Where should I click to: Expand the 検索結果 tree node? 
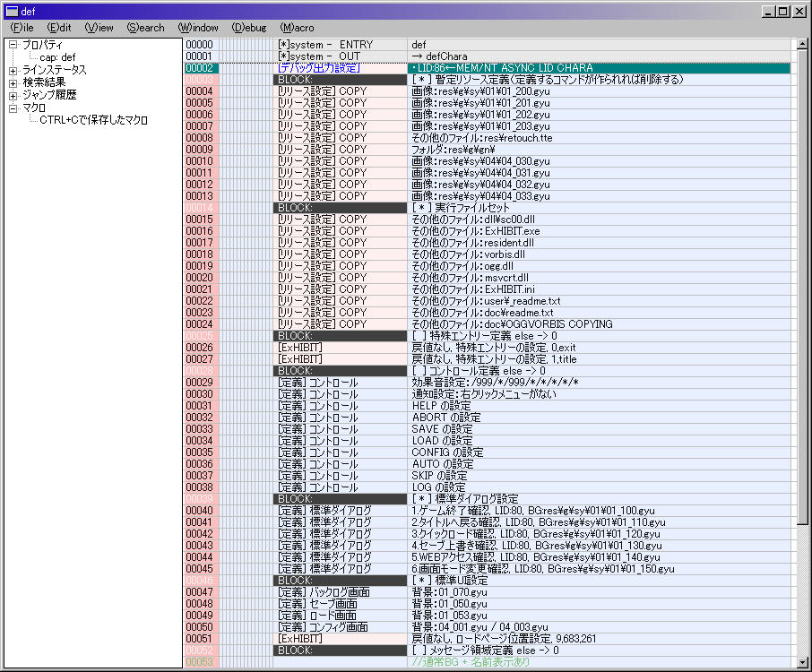(13, 82)
